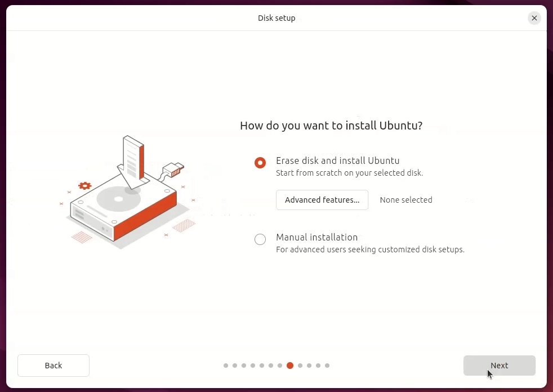Click the installer heading question text
The image size is (553, 392).
(x=331, y=126)
